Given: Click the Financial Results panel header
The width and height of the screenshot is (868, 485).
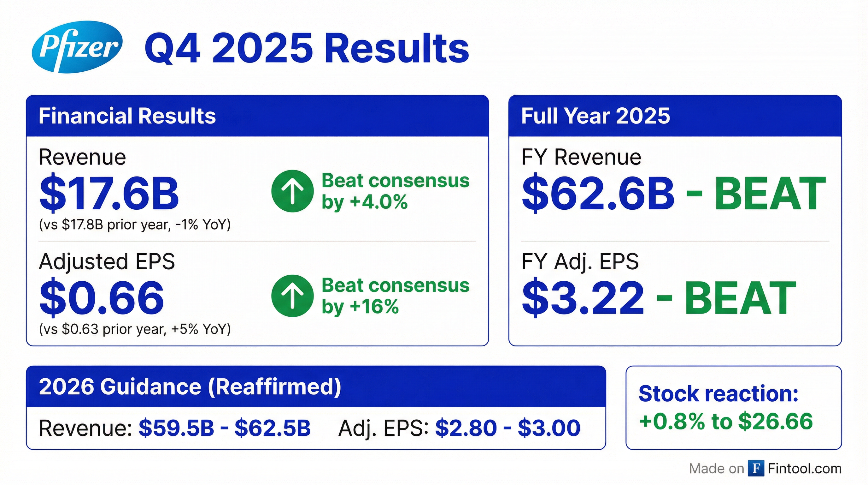Looking at the screenshot, I should (x=257, y=116).
